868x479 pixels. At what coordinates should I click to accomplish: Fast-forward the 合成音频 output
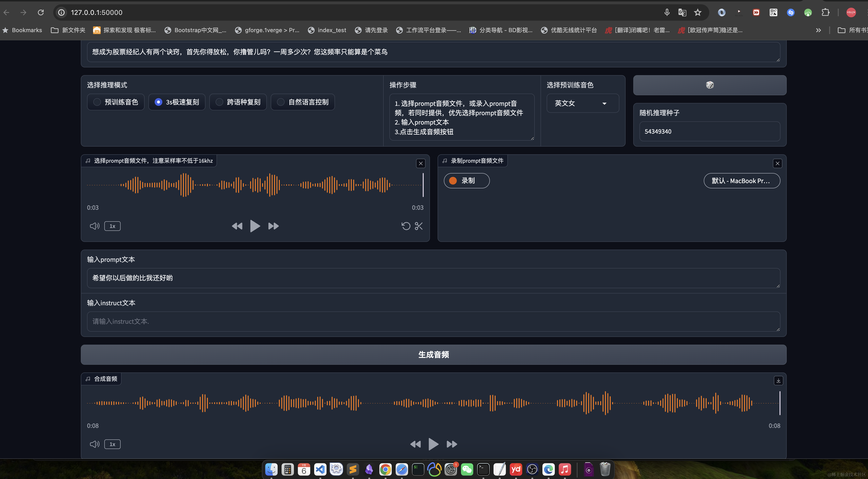point(452,444)
